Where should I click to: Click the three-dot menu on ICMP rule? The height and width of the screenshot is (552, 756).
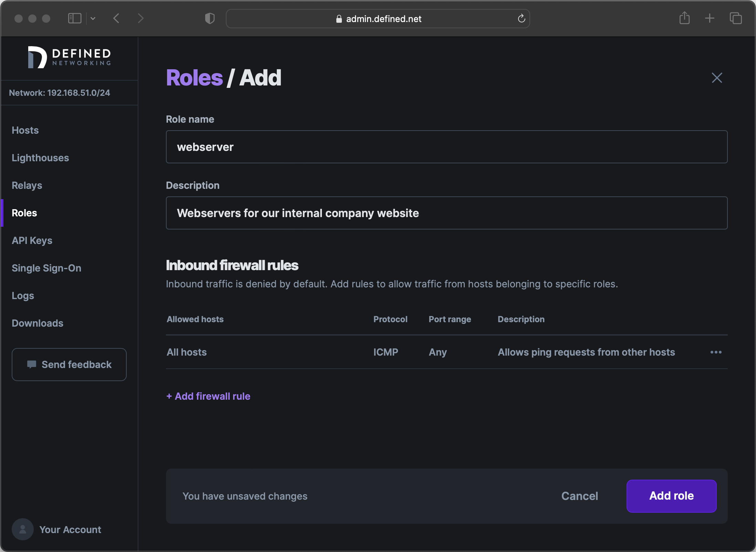click(716, 352)
